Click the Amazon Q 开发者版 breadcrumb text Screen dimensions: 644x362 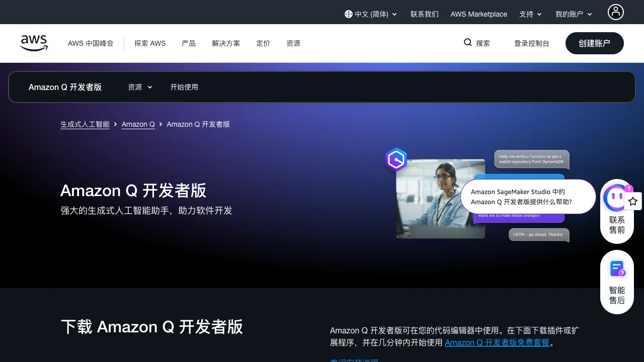click(x=198, y=124)
